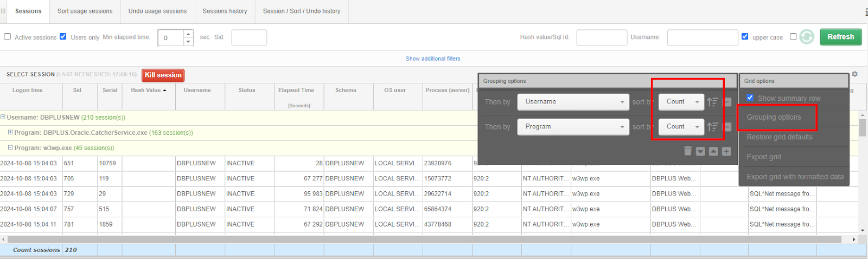The width and height of the screenshot is (868, 259).
Task: Click serial cell 1859
Action: [110, 224]
